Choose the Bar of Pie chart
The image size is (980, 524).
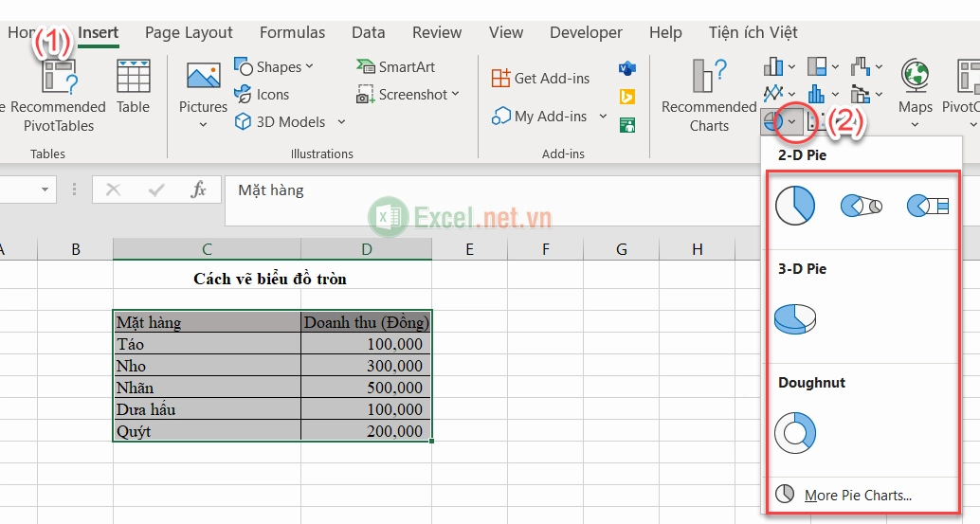pos(928,206)
